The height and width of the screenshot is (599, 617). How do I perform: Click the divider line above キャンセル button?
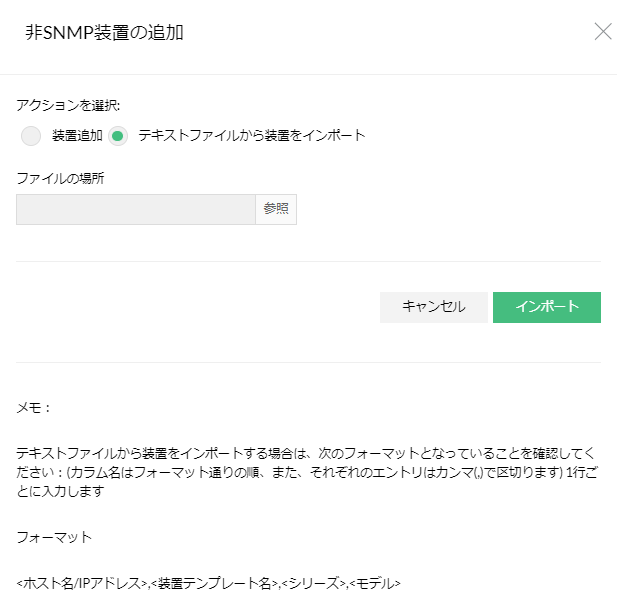click(x=308, y=262)
